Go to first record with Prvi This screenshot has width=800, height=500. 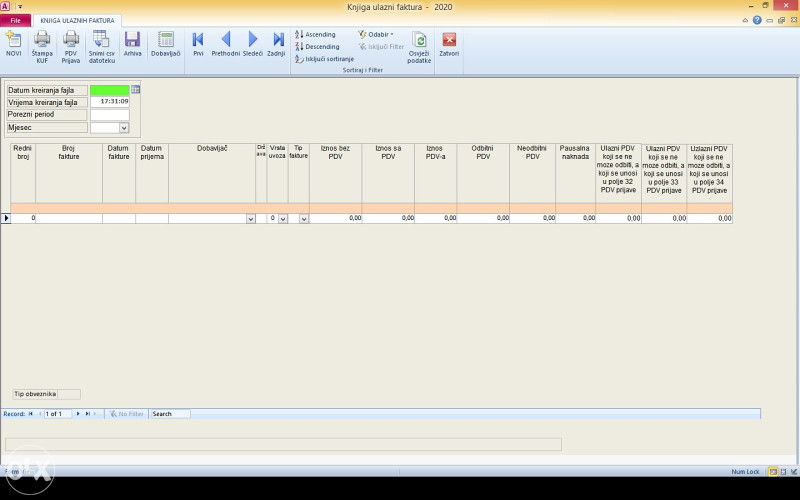coord(198,44)
